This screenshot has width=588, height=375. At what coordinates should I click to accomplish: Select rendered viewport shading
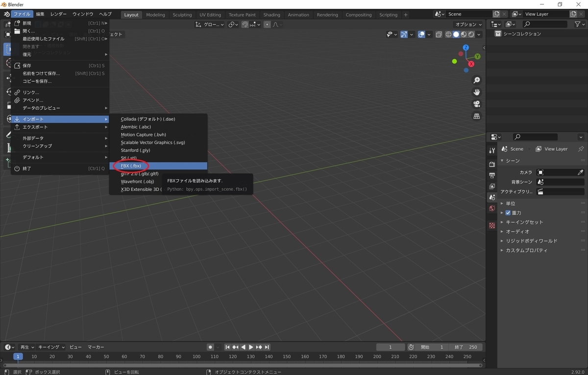click(x=471, y=34)
